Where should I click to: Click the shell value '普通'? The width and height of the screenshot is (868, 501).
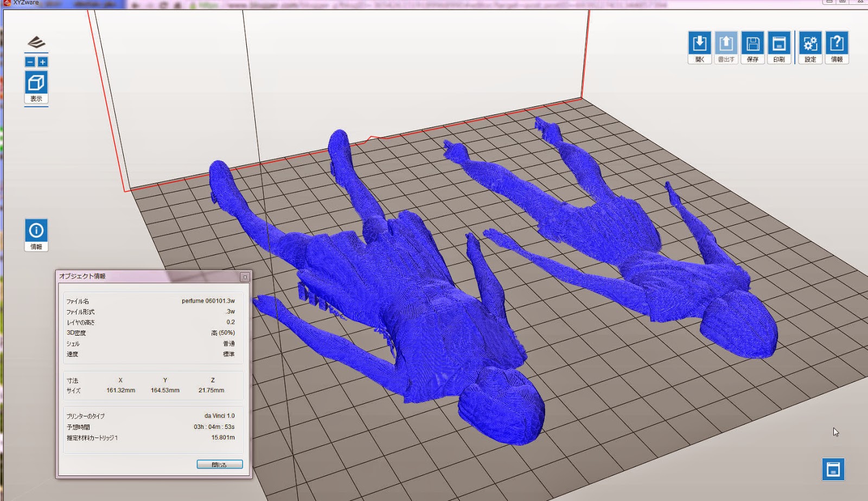coord(229,344)
